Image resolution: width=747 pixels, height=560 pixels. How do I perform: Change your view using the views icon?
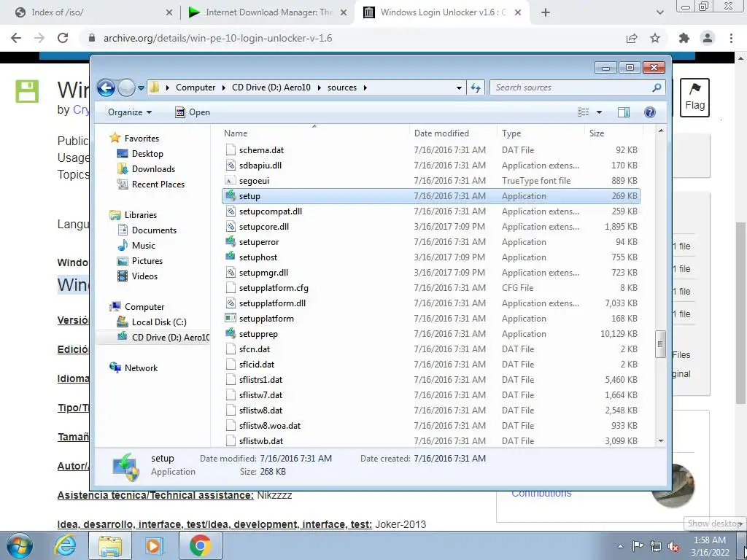click(x=584, y=112)
